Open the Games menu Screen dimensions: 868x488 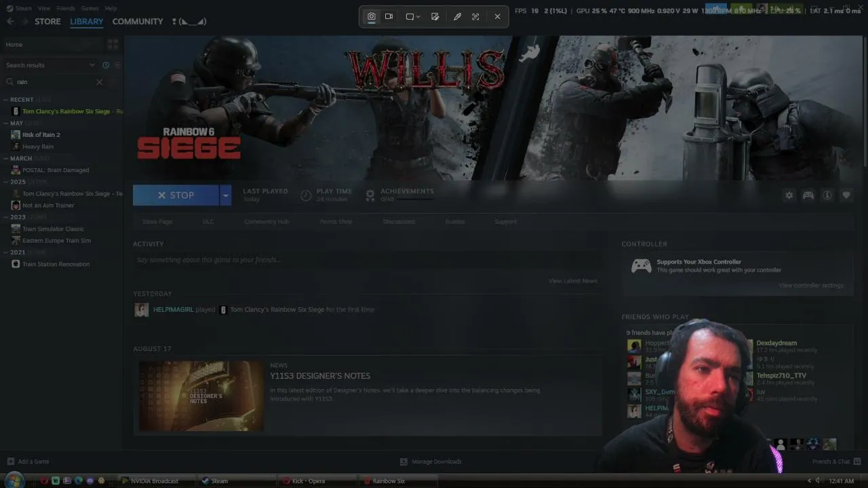[x=90, y=8]
